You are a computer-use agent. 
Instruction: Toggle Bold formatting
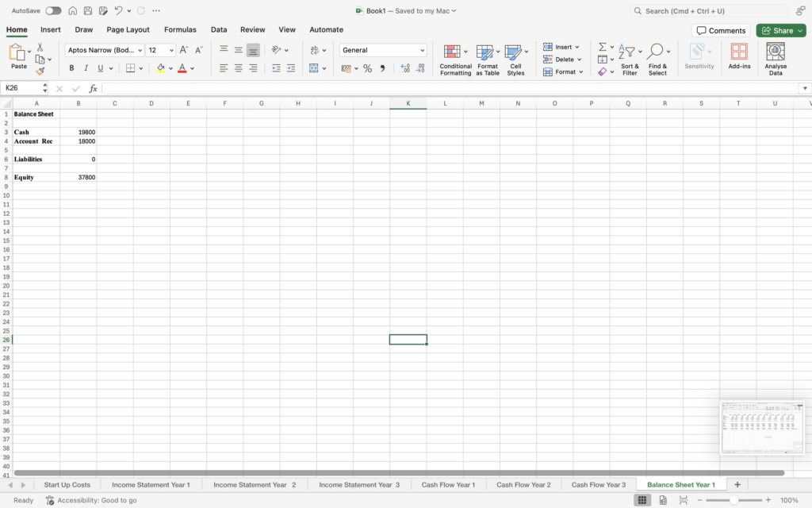[x=71, y=68]
